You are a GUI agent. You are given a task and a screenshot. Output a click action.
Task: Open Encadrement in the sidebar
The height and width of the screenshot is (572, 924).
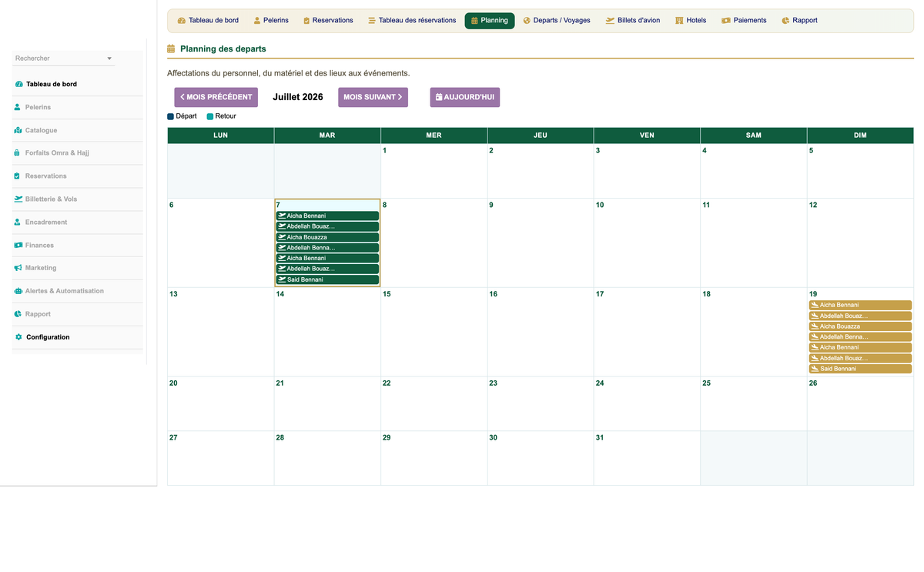click(x=78, y=222)
